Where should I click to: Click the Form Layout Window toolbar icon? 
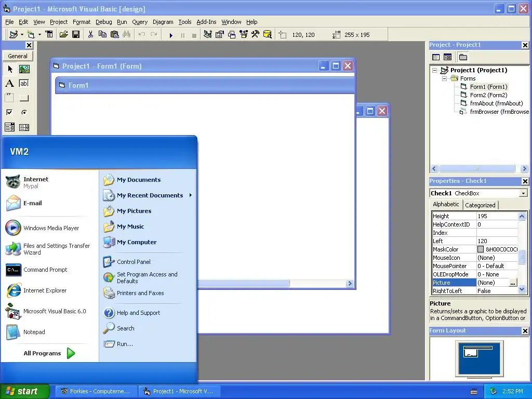pos(232,35)
